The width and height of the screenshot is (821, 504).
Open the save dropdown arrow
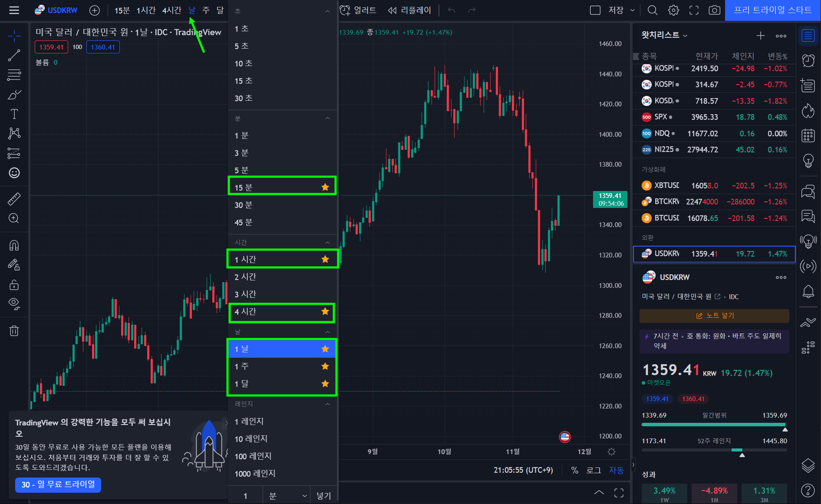pyautogui.click(x=633, y=10)
